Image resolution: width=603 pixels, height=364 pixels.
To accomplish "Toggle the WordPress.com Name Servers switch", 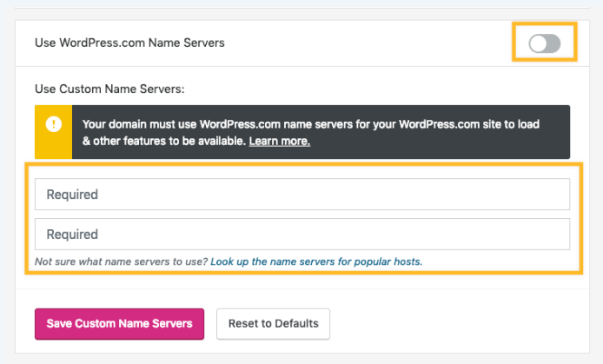I will coord(545,43).
